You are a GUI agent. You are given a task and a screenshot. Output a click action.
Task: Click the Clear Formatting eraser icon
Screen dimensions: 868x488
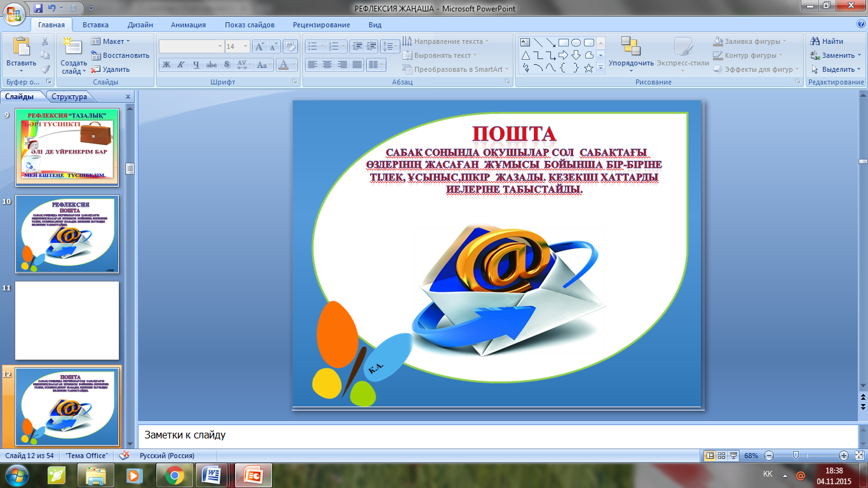pyautogui.click(x=290, y=46)
